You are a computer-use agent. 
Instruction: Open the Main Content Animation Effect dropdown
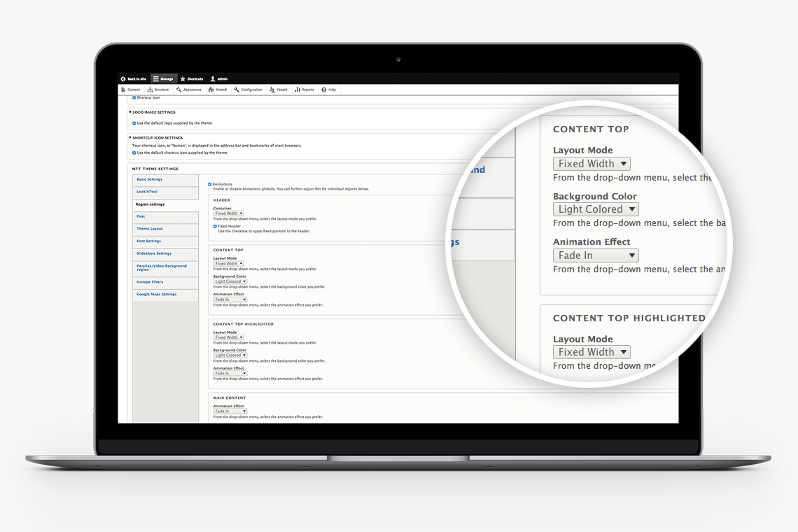(230, 412)
